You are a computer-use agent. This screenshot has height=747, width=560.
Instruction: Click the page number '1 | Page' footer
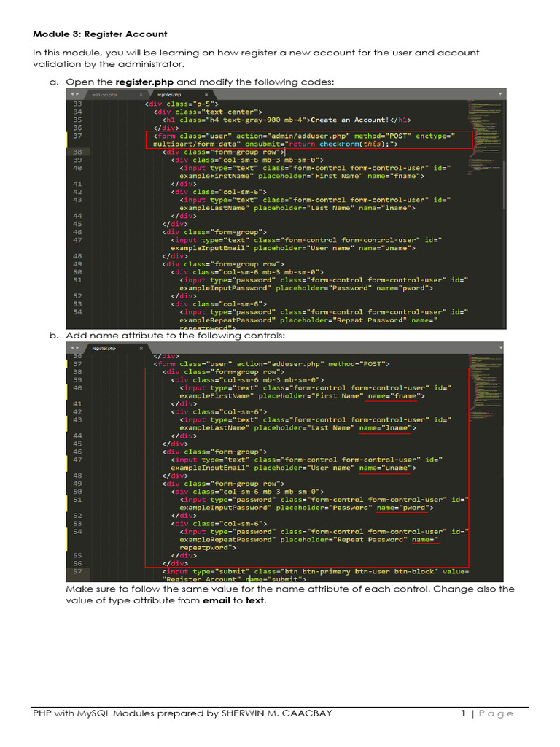point(487,713)
